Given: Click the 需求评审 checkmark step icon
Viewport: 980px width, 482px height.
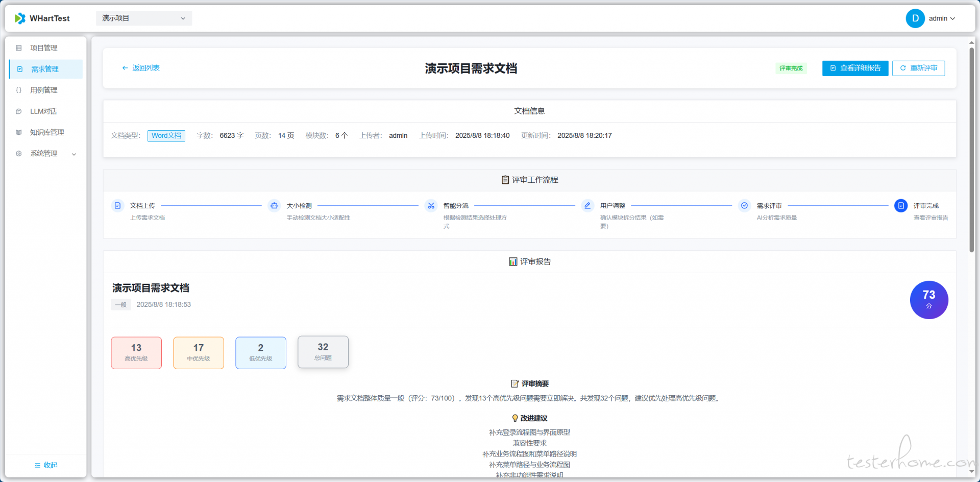Looking at the screenshot, I should click(x=745, y=206).
